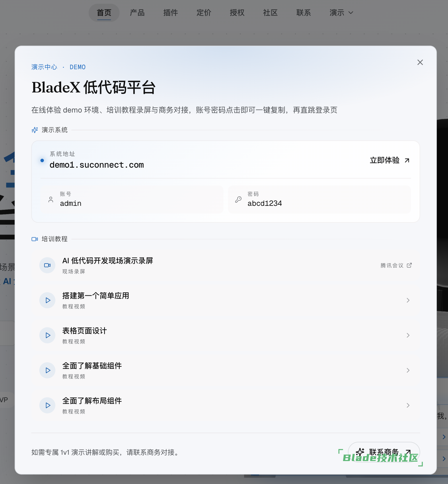Viewport: 448px width, 484px height.
Task: Copy the admin account field
Action: 132,200
